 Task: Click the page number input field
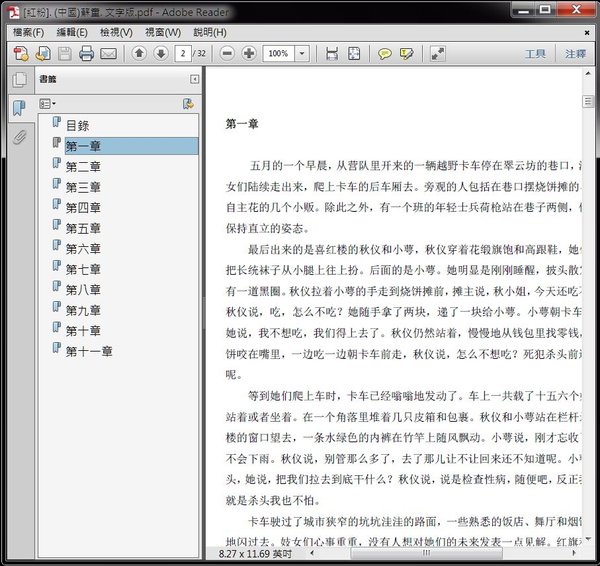point(183,53)
